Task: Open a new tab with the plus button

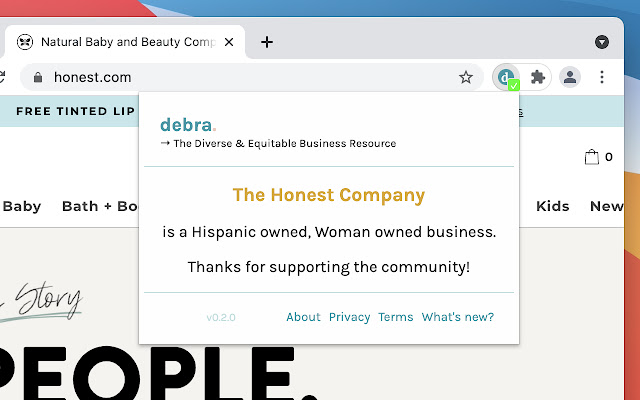Action: [x=267, y=42]
